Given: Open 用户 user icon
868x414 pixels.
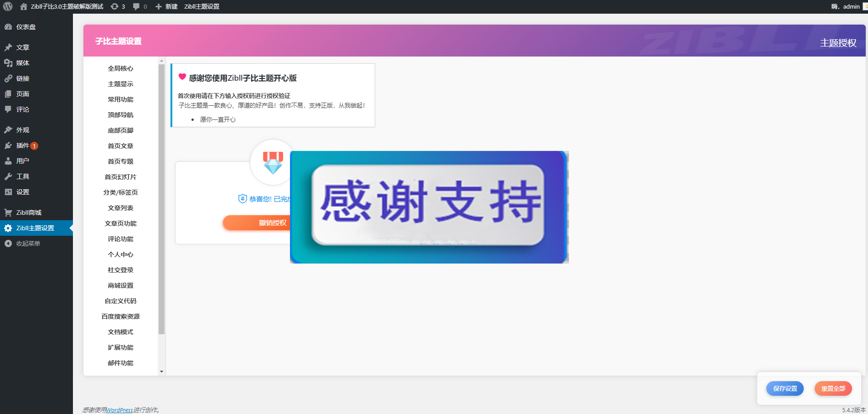Looking at the screenshot, I should click(x=8, y=161).
